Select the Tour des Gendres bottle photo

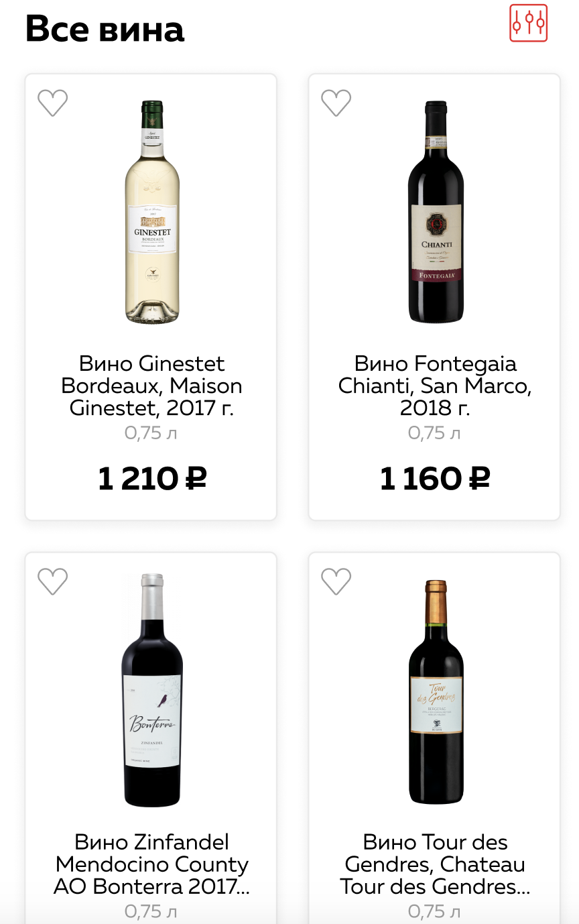point(436,691)
